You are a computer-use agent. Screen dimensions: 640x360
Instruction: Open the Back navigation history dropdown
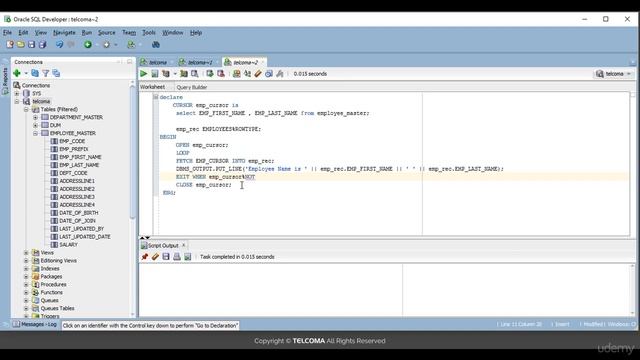[97, 45]
